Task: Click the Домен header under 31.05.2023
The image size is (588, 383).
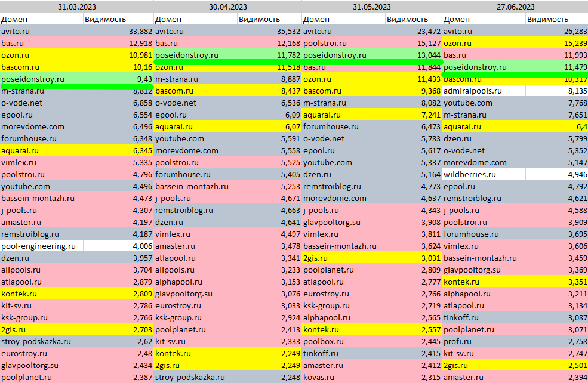Action: pyautogui.click(x=343, y=19)
